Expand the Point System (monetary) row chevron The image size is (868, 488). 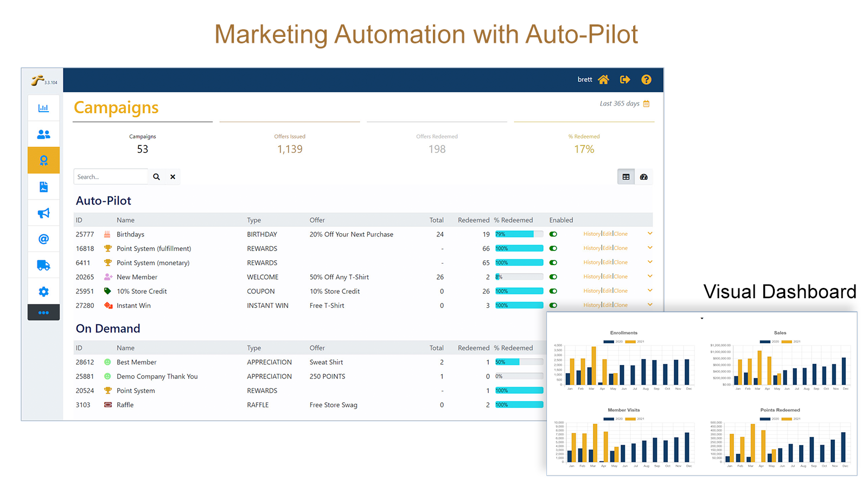pyautogui.click(x=650, y=262)
